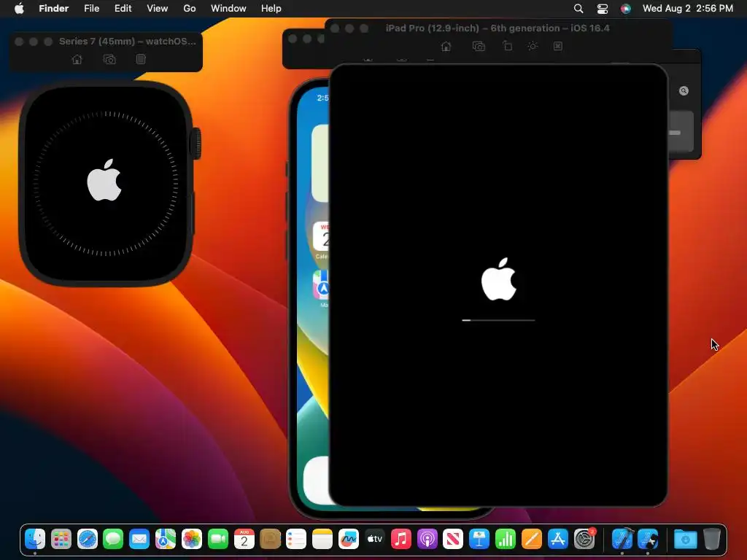Click the Wed Aug 2 2:56 PM clock

[x=687, y=8]
